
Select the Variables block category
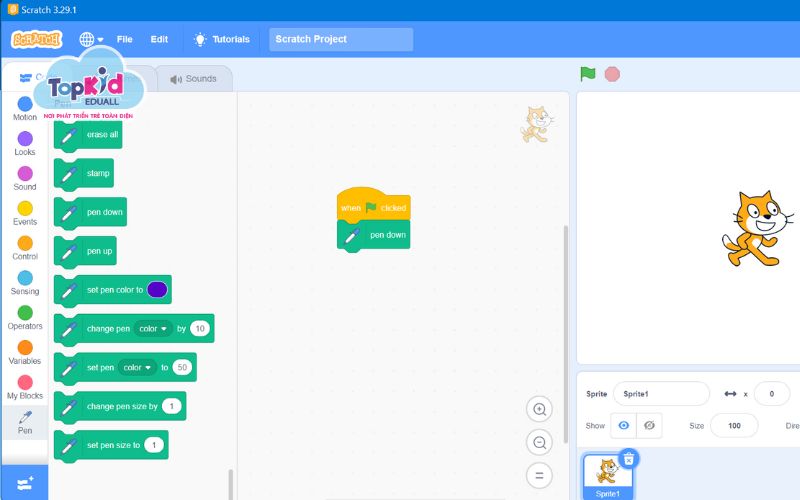(25, 353)
